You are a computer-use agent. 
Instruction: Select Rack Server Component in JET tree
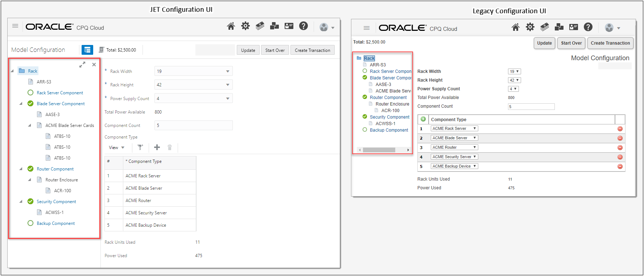click(60, 93)
